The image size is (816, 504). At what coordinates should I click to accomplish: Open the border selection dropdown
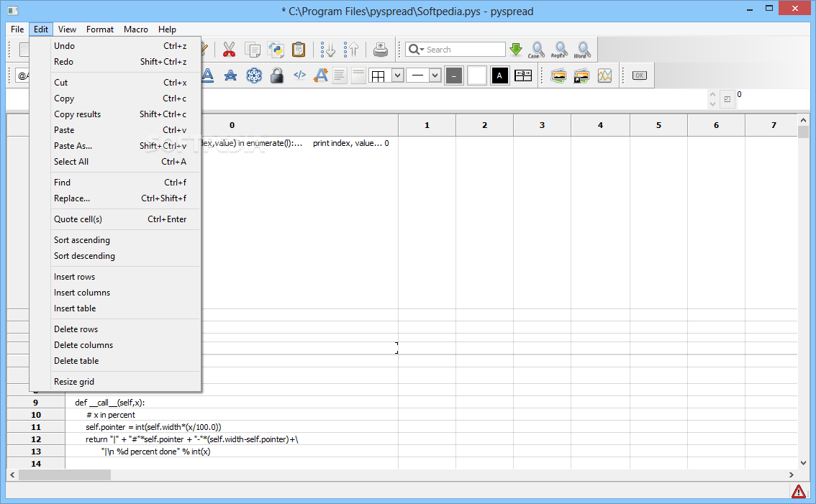397,75
